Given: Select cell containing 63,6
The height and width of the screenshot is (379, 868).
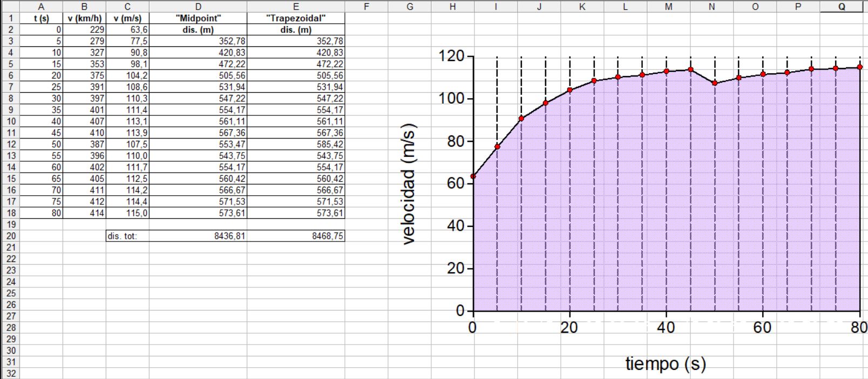Looking at the screenshot, I should click(x=127, y=30).
